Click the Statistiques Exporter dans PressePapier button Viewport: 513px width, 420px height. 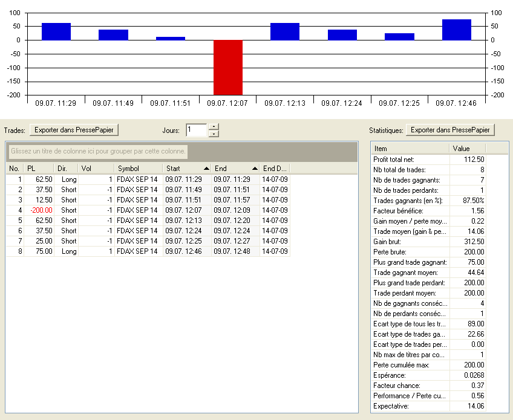tap(450, 130)
